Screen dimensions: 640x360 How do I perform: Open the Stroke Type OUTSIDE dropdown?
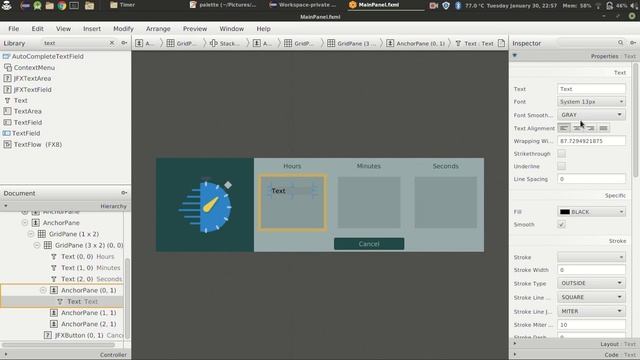(x=591, y=283)
